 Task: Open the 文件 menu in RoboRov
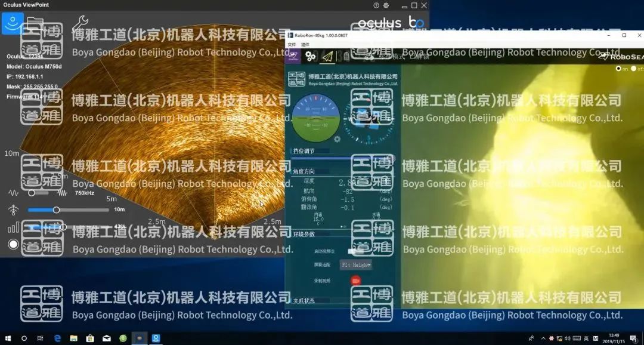(292, 44)
